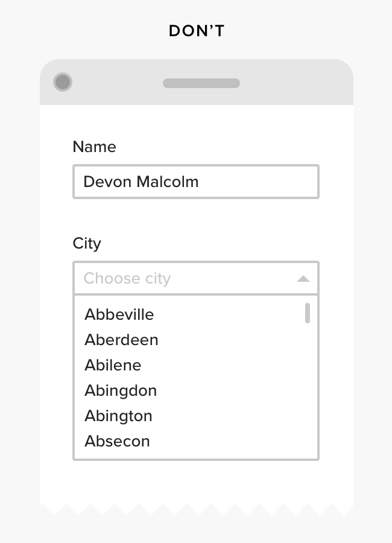Click the Name field label
Viewport: 392px width, 543px height.
(94, 147)
